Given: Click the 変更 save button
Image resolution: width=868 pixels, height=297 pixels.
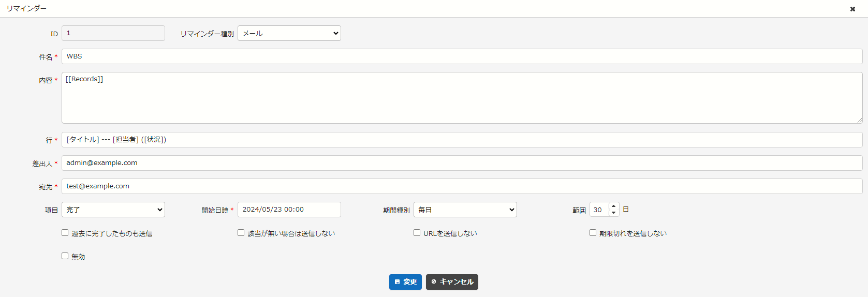Looking at the screenshot, I should pos(405,282).
